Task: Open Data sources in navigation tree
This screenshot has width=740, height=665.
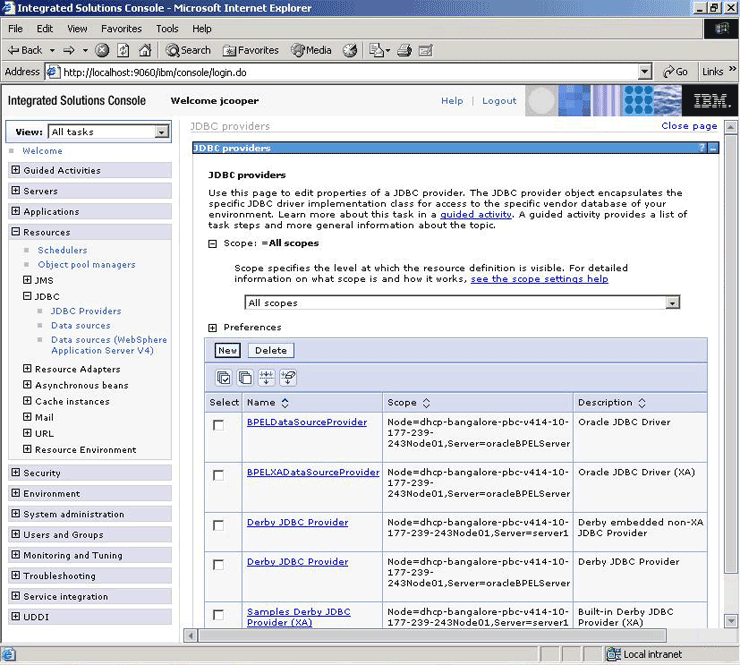Action: click(x=81, y=325)
